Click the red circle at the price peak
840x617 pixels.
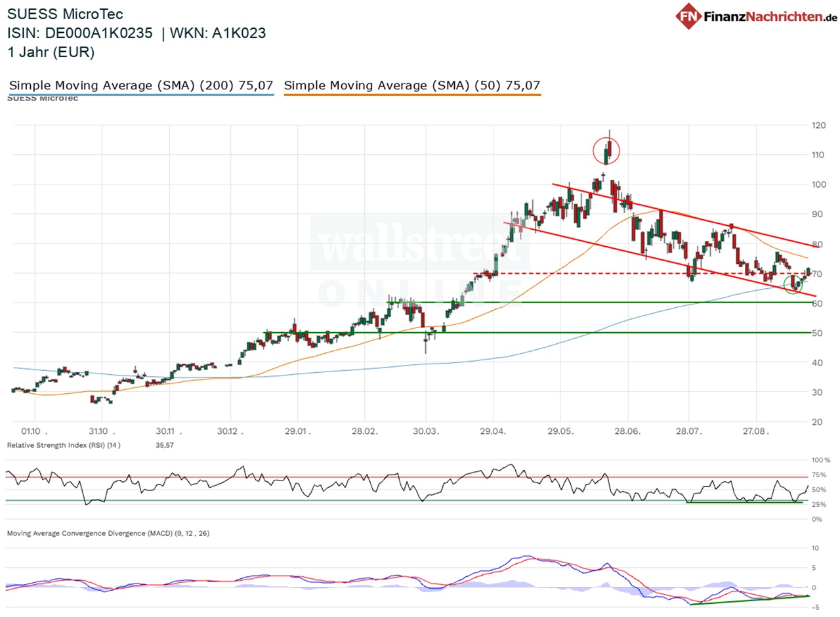[x=607, y=152]
